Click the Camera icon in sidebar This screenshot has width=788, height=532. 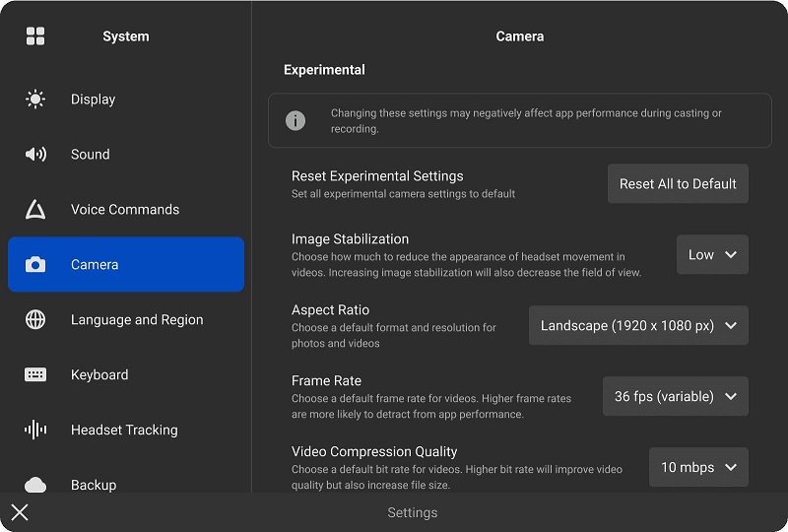point(35,265)
